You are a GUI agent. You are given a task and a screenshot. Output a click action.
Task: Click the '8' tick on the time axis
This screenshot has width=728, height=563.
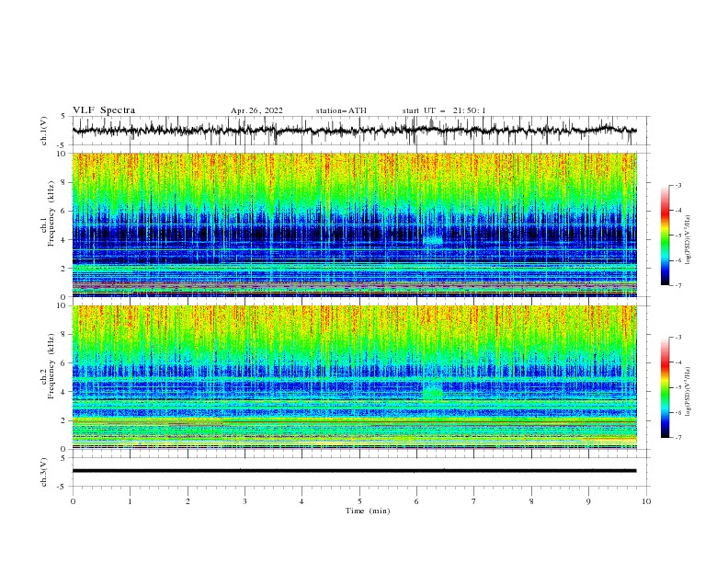pos(531,501)
